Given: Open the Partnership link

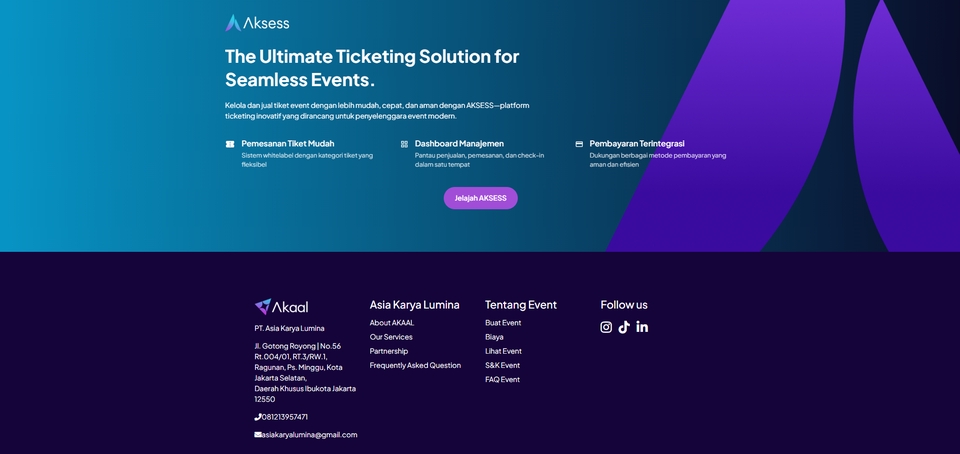Looking at the screenshot, I should 389,351.
